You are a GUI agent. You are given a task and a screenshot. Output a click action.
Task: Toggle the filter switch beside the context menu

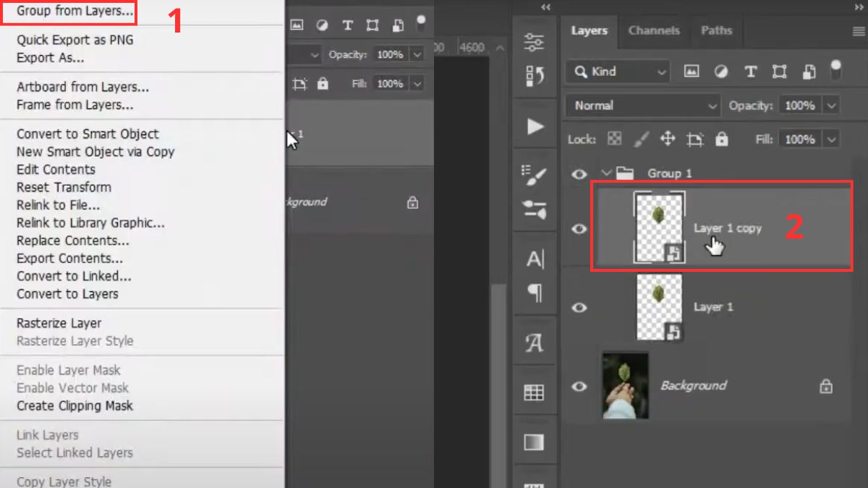point(421,23)
